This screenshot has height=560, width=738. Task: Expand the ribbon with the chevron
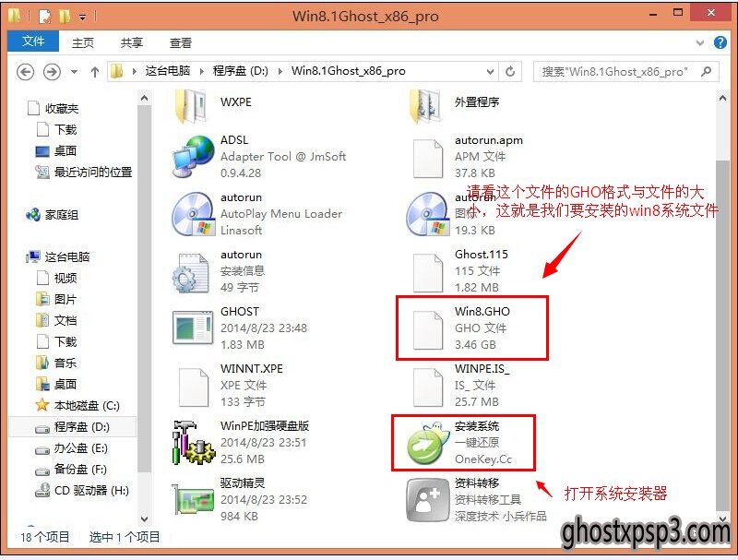tap(700, 42)
